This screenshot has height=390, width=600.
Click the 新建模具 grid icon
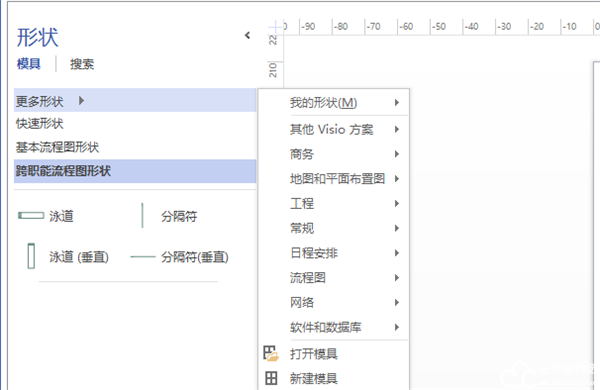(271, 378)
